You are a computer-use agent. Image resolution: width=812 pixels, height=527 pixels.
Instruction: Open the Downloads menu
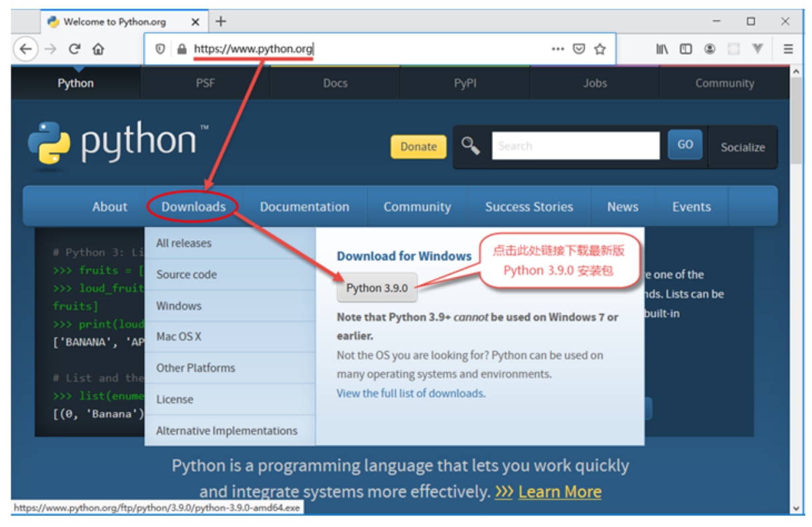193,207
